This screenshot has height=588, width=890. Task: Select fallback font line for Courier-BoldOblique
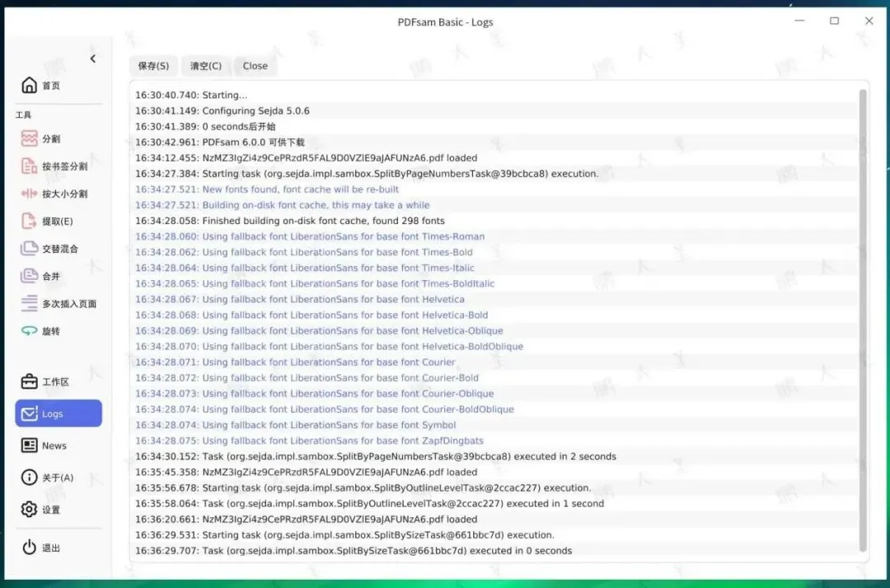click(494, 408)
